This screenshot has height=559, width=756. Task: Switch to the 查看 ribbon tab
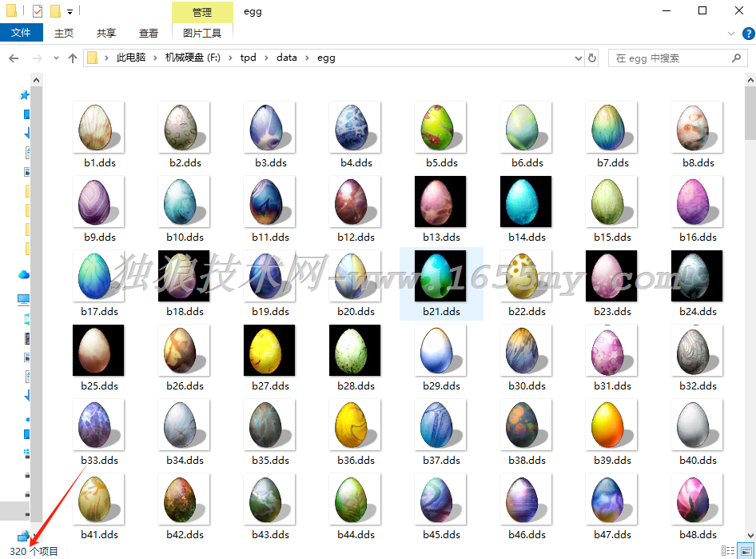[149, 33]
